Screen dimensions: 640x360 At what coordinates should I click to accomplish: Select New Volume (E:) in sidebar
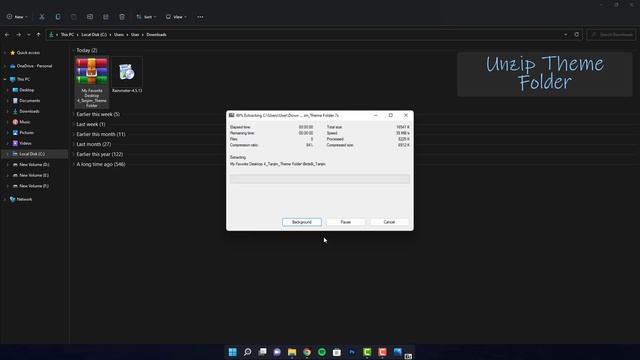[x=34, y=175]
